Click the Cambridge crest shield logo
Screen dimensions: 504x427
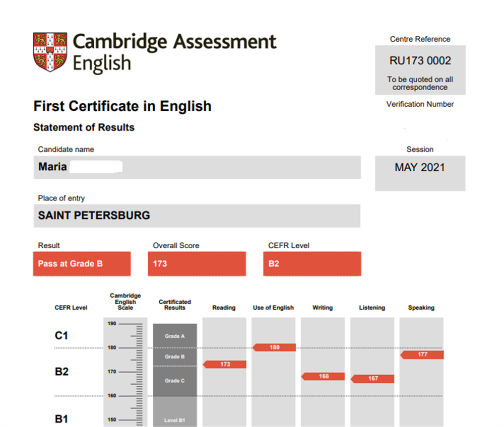50,52
